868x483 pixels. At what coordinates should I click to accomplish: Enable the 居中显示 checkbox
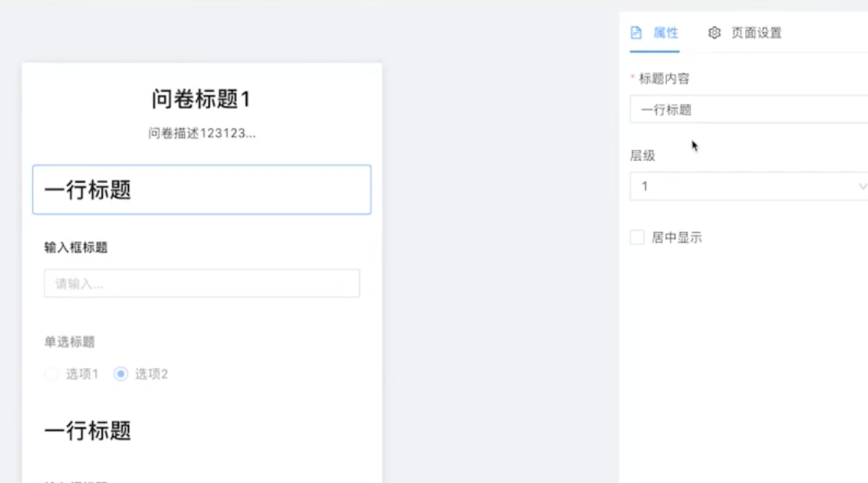pos(637,238)
